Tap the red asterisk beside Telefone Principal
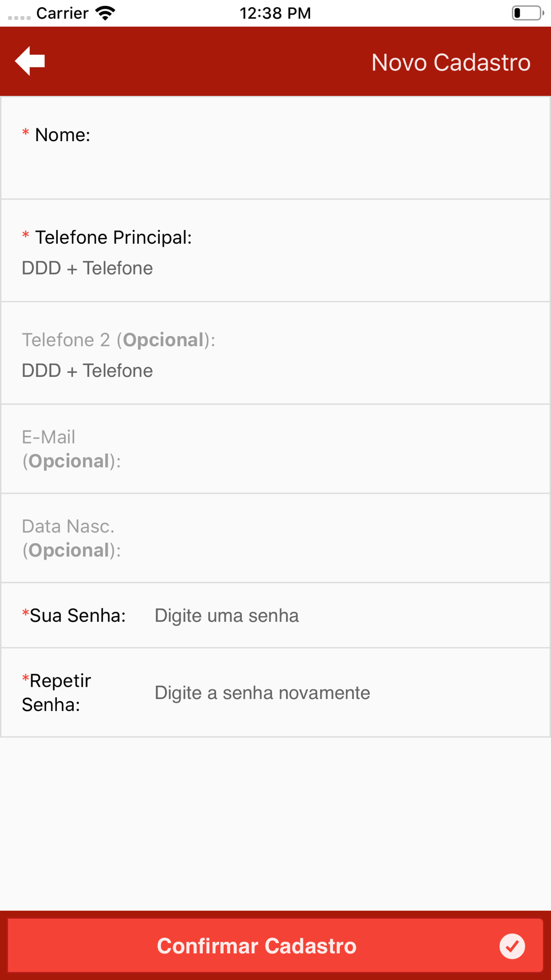551x980 pixels. point(25,236)
